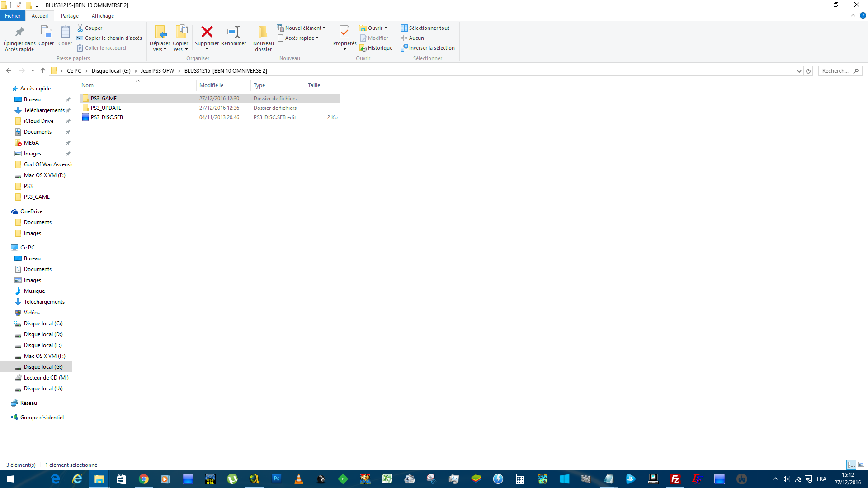Open FileZilla from the taskbar

pos(675,479)
